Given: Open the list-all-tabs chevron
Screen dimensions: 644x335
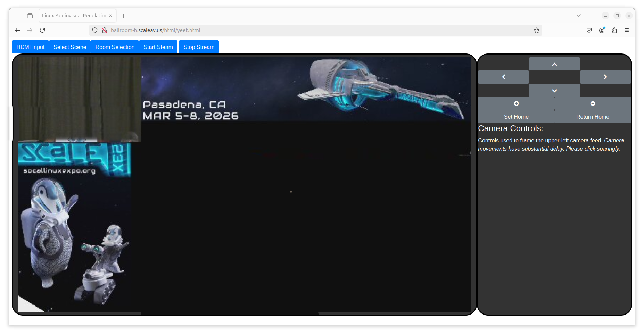Looking at the screenshot, I should 578,16.
